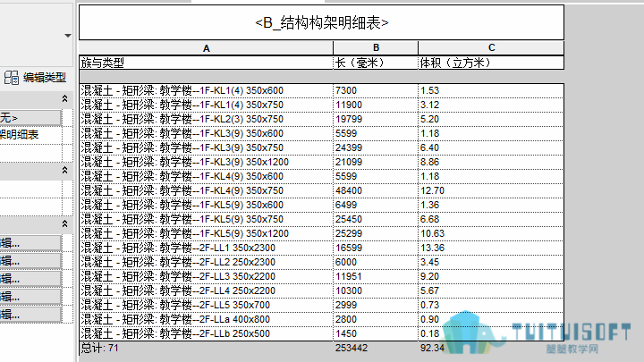Click length cell 25450
This screenshot has width=644, height=362.
[376, 220]
